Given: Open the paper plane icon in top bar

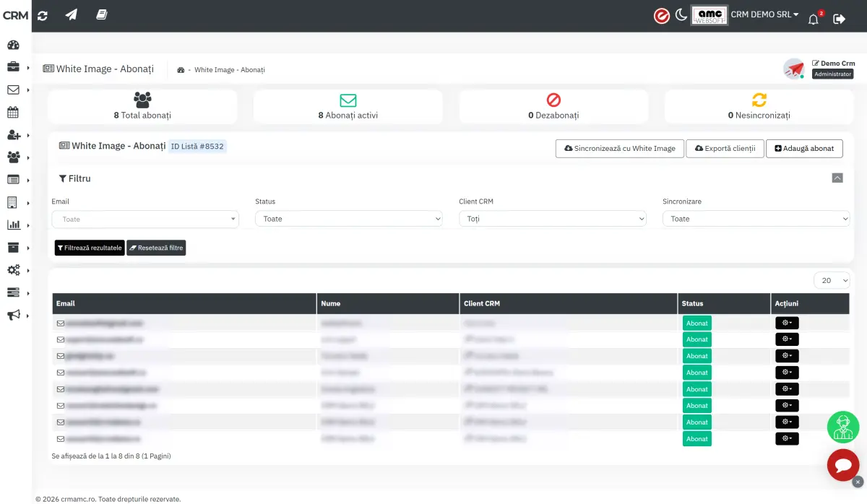Looking at the screenshot, I should (71, 15).
